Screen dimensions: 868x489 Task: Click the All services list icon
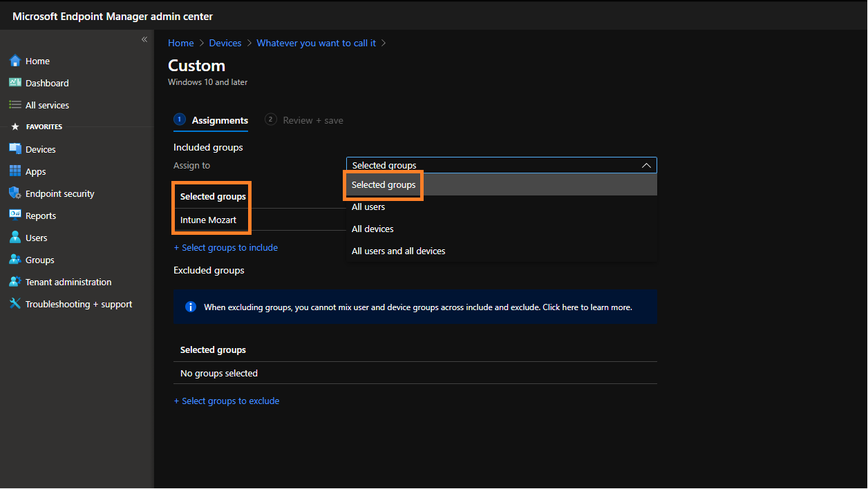click(15, 105)
